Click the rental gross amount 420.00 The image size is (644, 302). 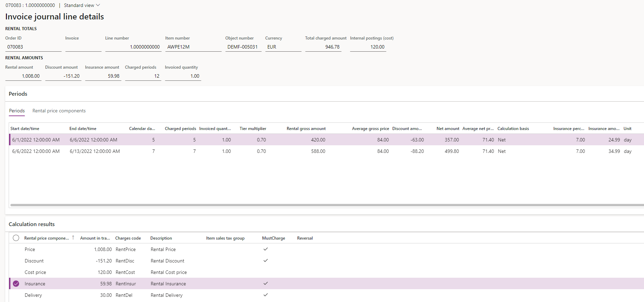(x=318, y=140)
